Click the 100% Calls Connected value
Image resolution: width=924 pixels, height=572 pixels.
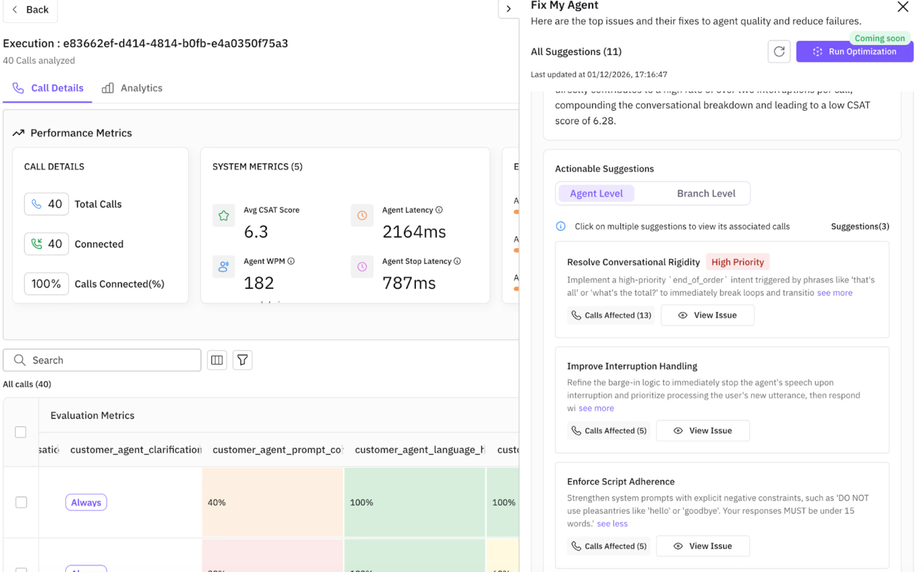point(46,284)
